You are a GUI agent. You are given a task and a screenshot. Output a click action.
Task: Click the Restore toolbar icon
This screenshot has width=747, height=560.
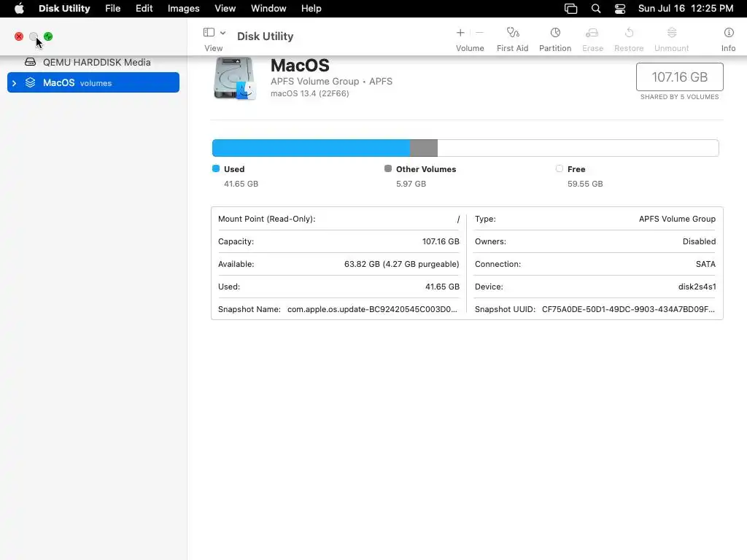coord(629,32)
